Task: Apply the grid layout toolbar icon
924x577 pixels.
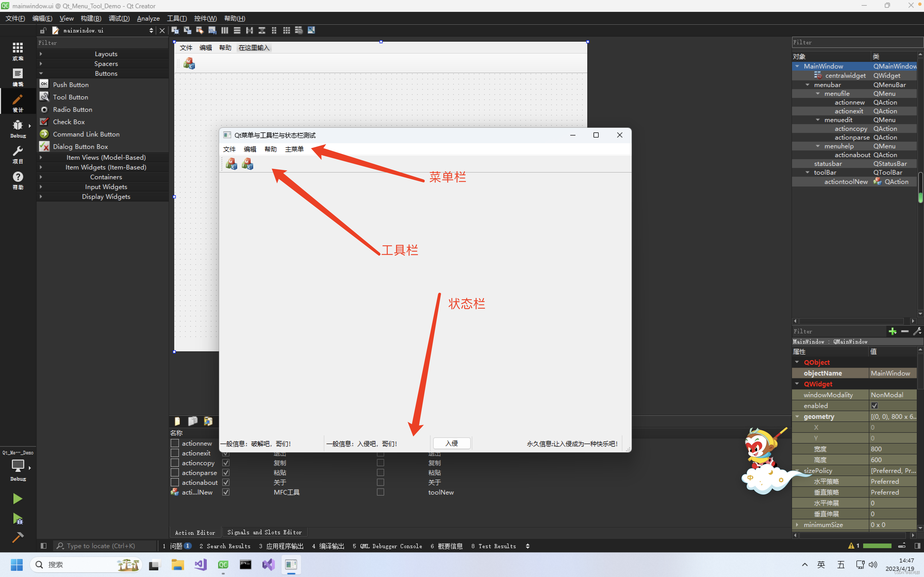Action: click(x=286, y=31)
